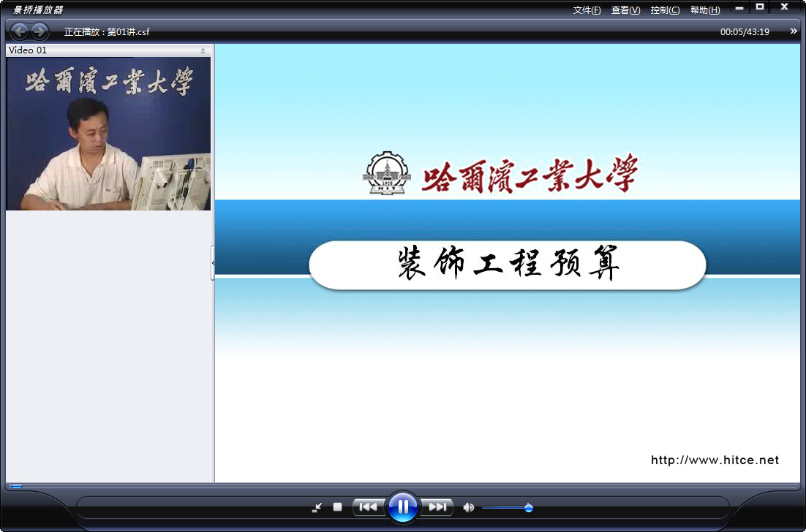This screenshot has height=532, width=806.
Task: Click the 00:05/43:19 playback time
Action: 745,32
